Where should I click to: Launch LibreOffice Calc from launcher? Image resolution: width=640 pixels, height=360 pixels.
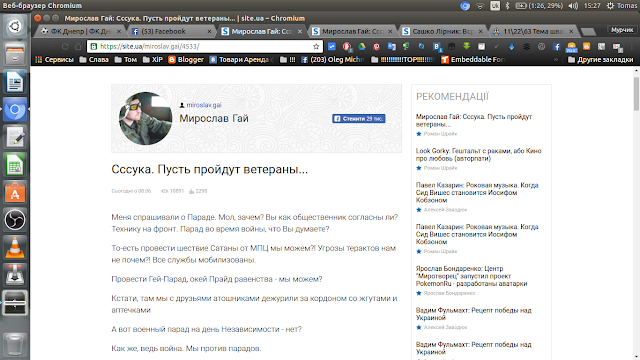coord(15,165)
